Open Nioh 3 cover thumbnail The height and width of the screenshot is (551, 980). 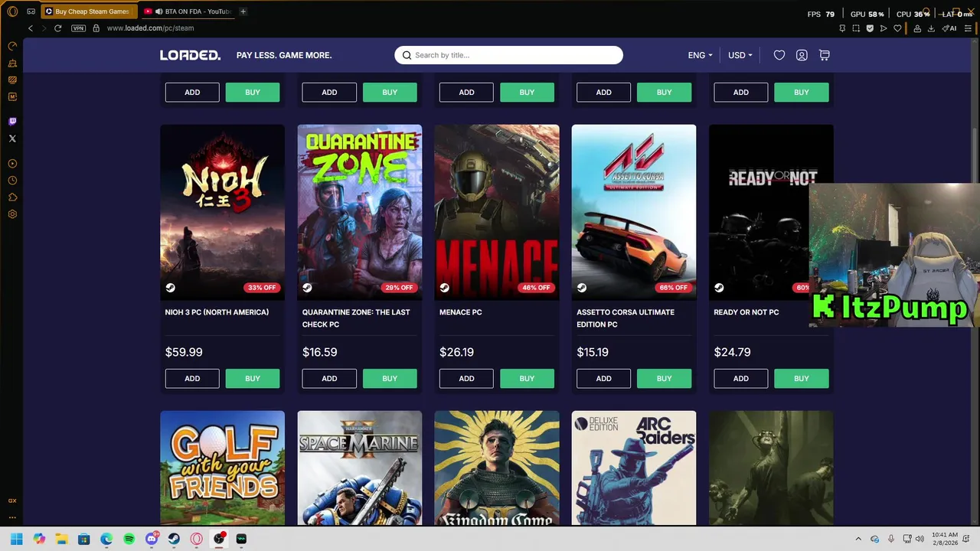coord(222,212)
